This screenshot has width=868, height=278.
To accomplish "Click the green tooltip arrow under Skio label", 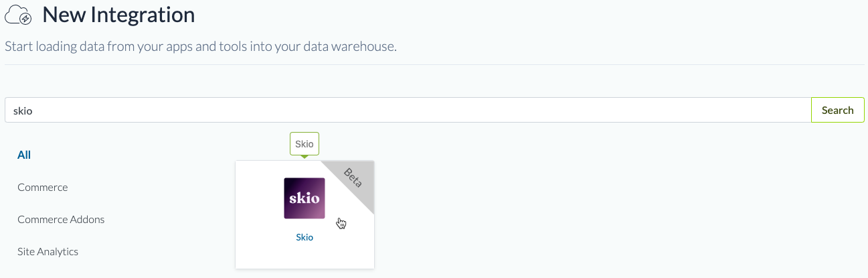I will click(x=305, y=157).
